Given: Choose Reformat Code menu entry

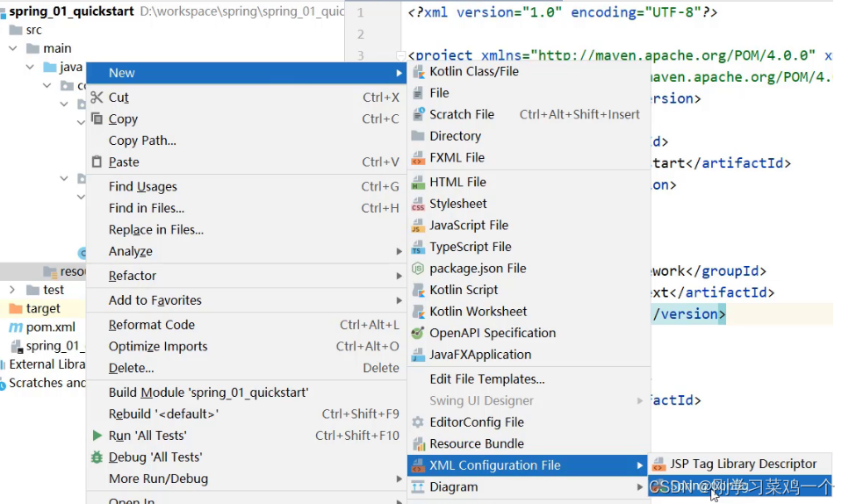Looking at the screenshot, I should coord(247,325).
